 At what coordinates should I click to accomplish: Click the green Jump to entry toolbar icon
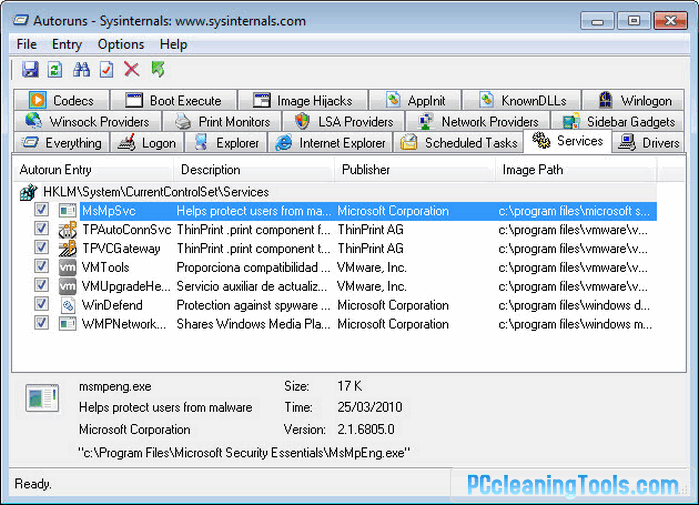pos(158,69)
